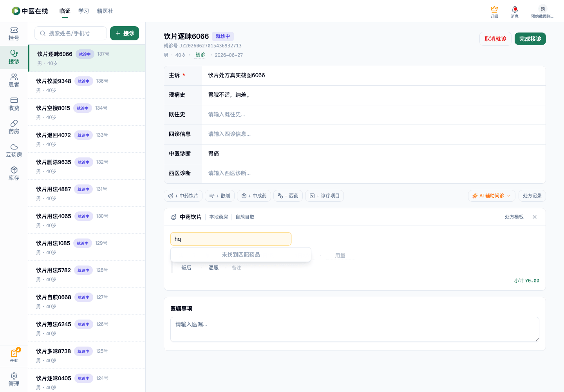Add a 西药 prescription
The width and height of the screenshot is (564, 392).
point(288,196)
